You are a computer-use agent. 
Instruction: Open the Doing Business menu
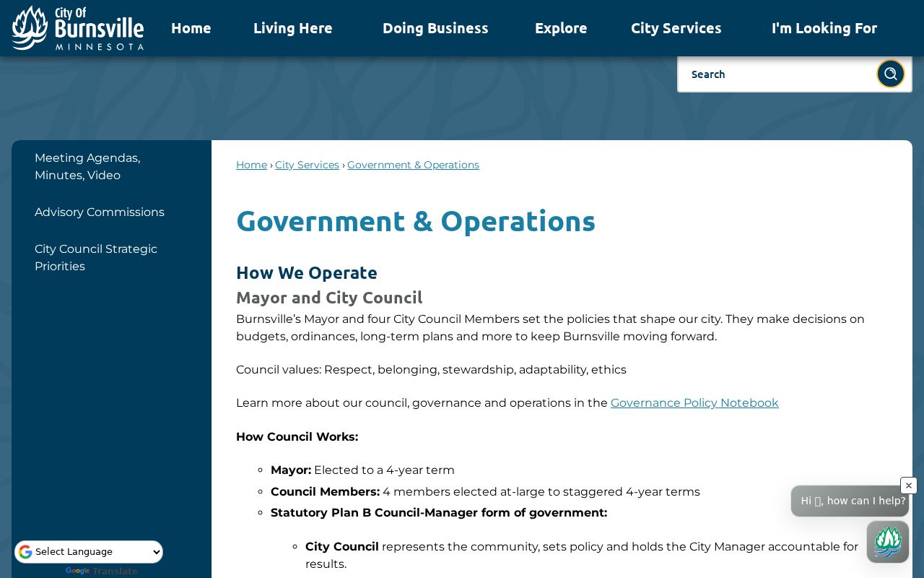[435, 28]
